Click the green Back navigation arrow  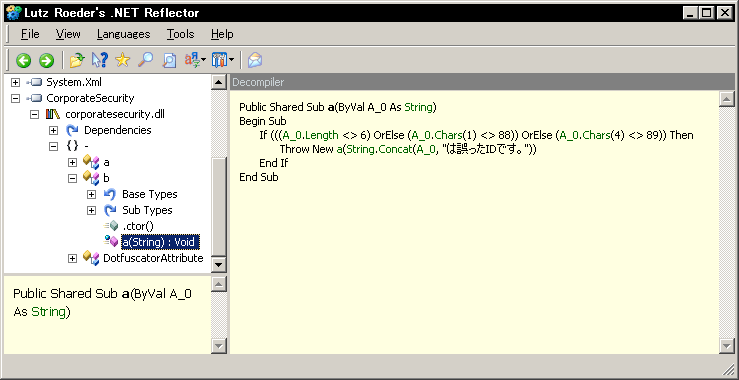[24, 60]
